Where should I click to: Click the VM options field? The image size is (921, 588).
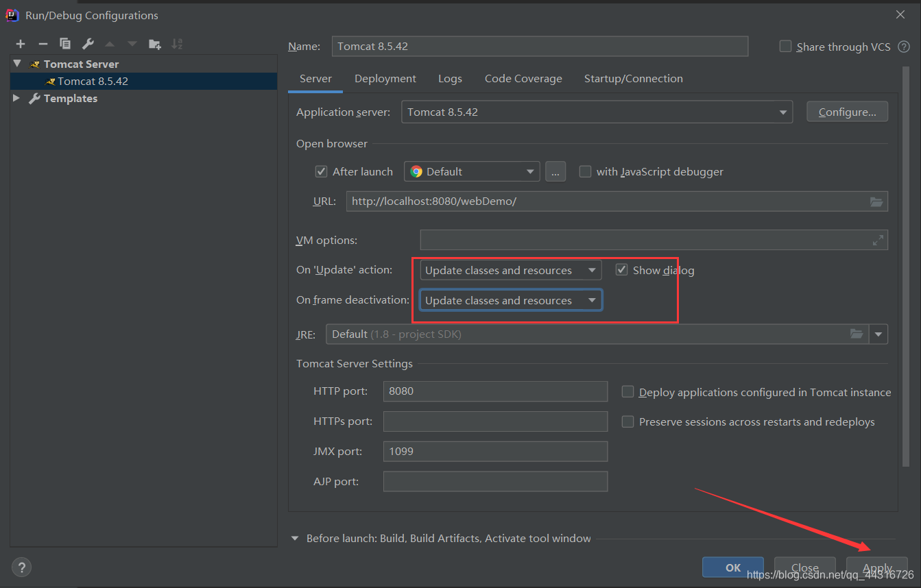[654, 240]
